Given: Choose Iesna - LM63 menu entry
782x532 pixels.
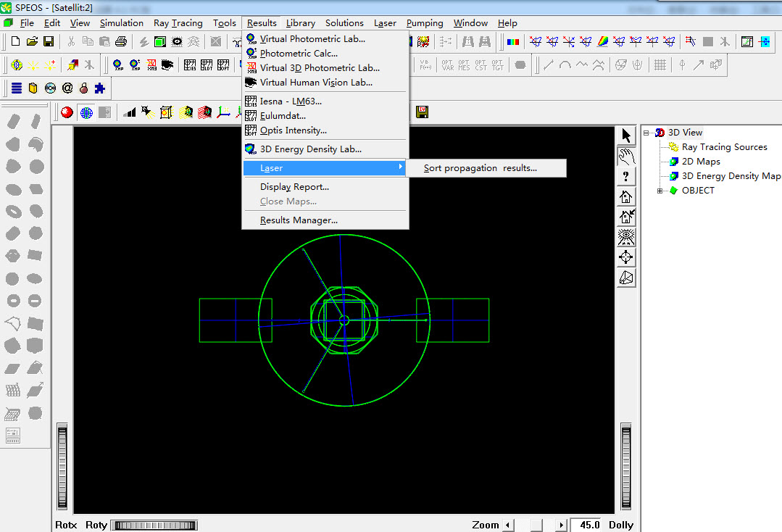Looking at the screenshot, I should 325,101.
